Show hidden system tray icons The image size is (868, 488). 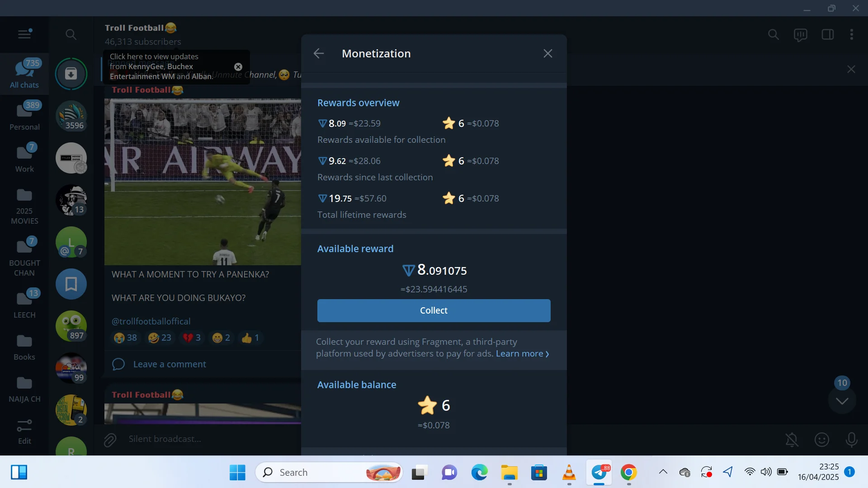(663, 472)
